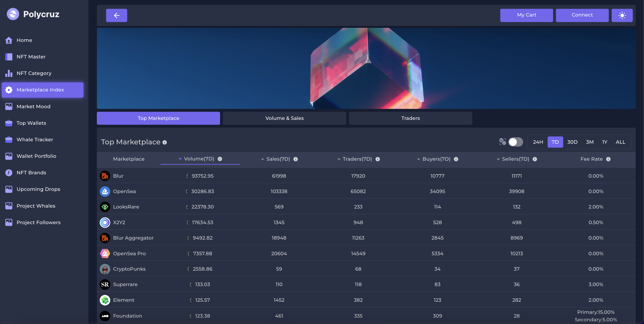Click the Foundation marketplace logo
644x324 pixels.
pos(105,316)
